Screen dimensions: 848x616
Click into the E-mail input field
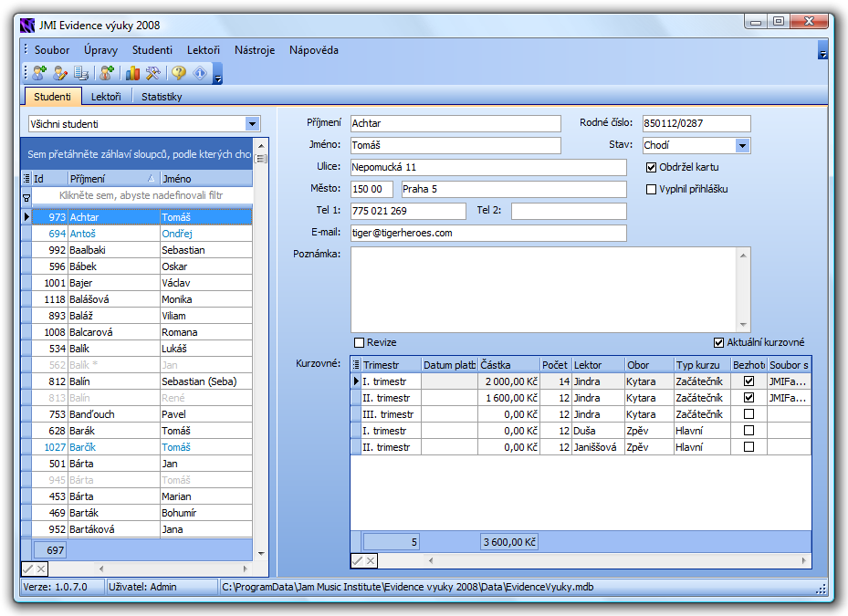tap(488, 233)
